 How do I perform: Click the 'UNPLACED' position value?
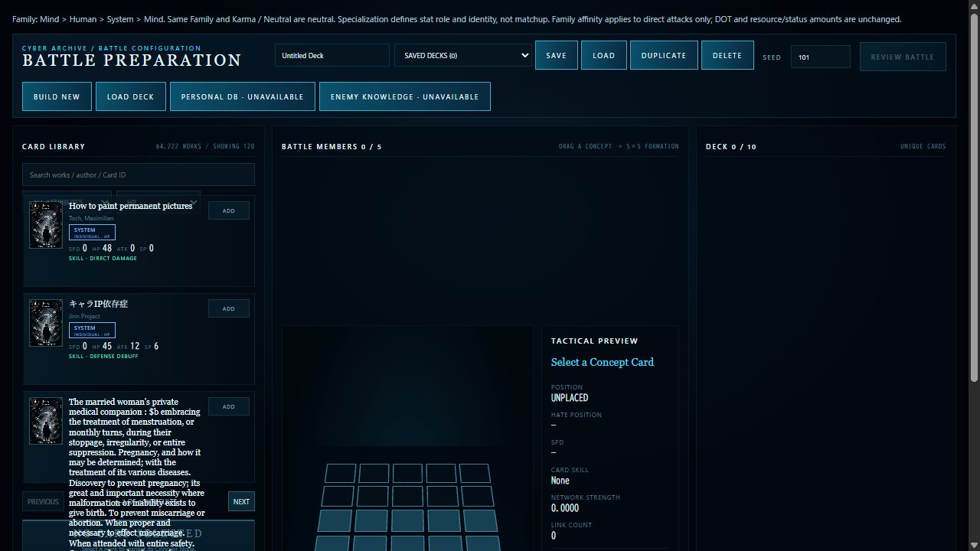(570, 397)
